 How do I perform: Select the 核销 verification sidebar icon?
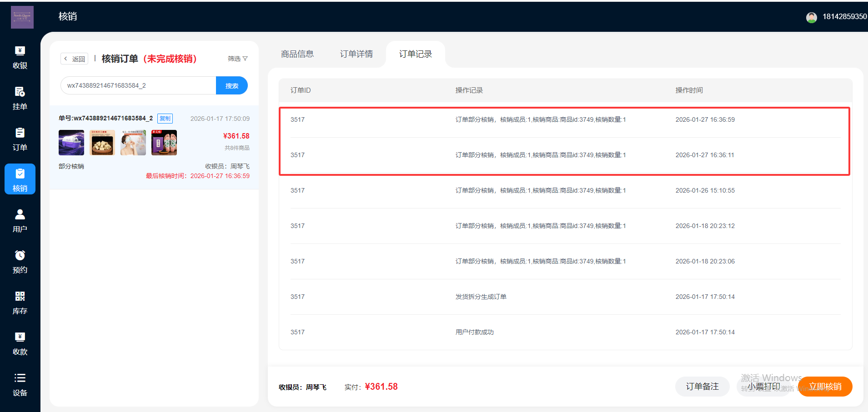tap(20, 174)
